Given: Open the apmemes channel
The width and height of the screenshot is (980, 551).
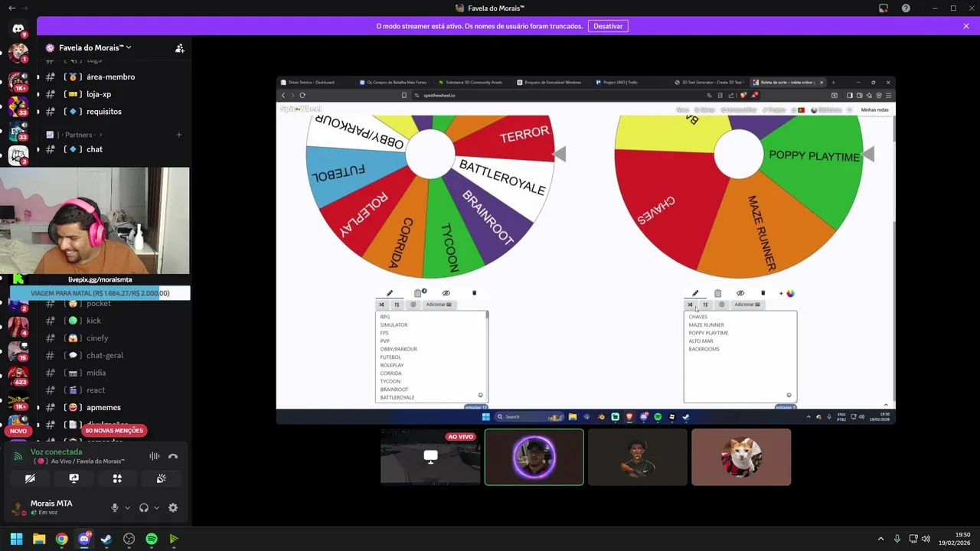Looking at the screenshot, I should 103,408.
